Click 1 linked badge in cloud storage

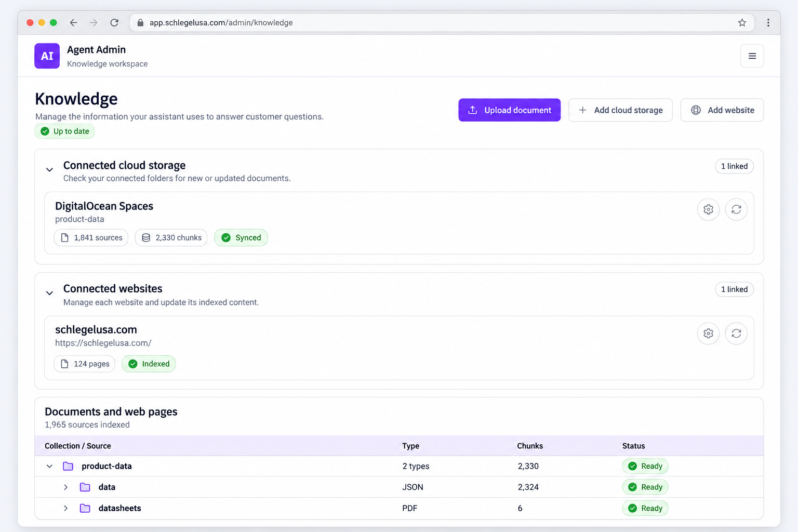[734, 166]
